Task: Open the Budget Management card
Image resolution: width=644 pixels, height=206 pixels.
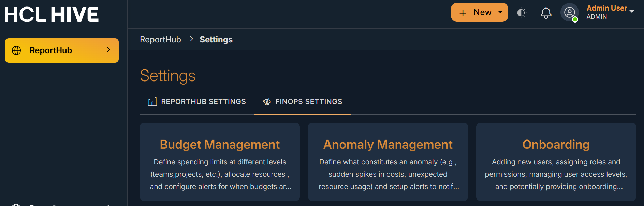Action: pos(220,162)
